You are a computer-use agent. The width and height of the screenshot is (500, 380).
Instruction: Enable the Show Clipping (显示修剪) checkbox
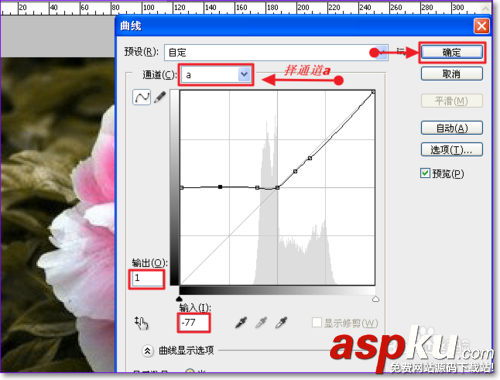[x=317, y=322]
